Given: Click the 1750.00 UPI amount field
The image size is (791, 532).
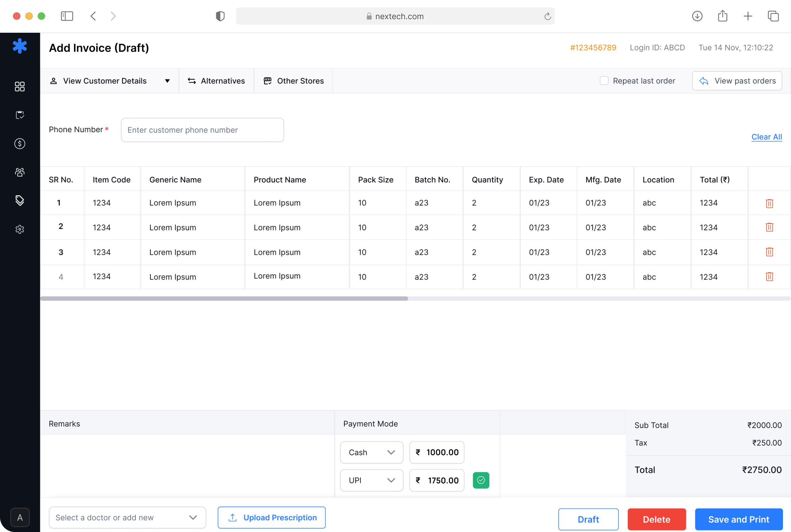Looking at the screenshot, I should [437, 480].
